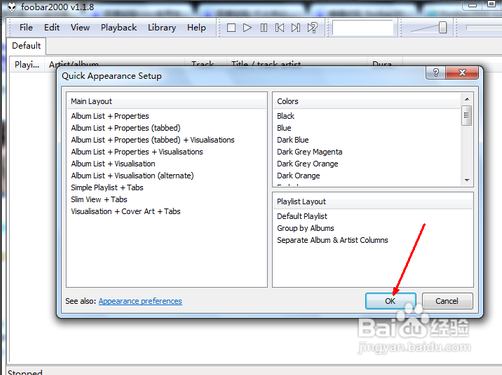Select 'Slim View + Tabs' layout

[99, 200]
